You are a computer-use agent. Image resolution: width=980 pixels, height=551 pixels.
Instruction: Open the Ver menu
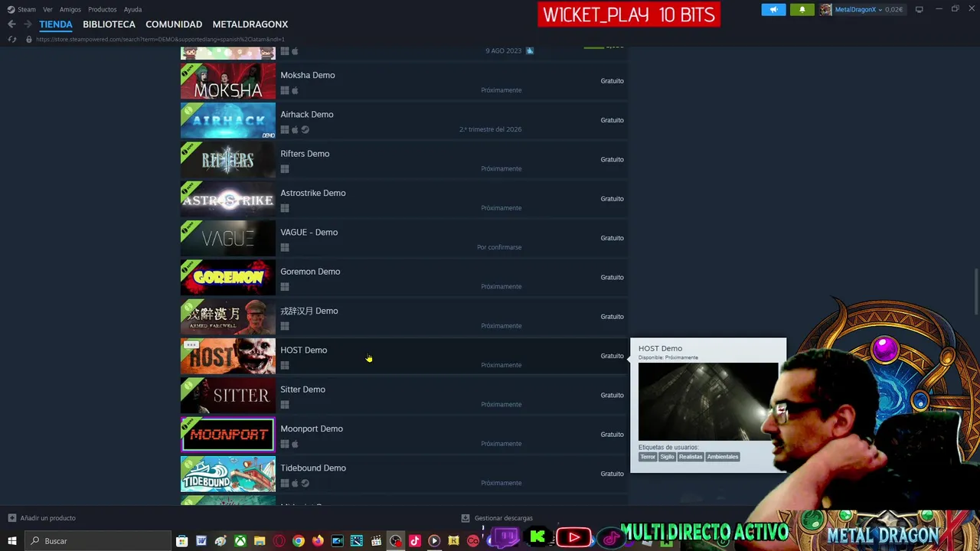click(x=47, y=9)
